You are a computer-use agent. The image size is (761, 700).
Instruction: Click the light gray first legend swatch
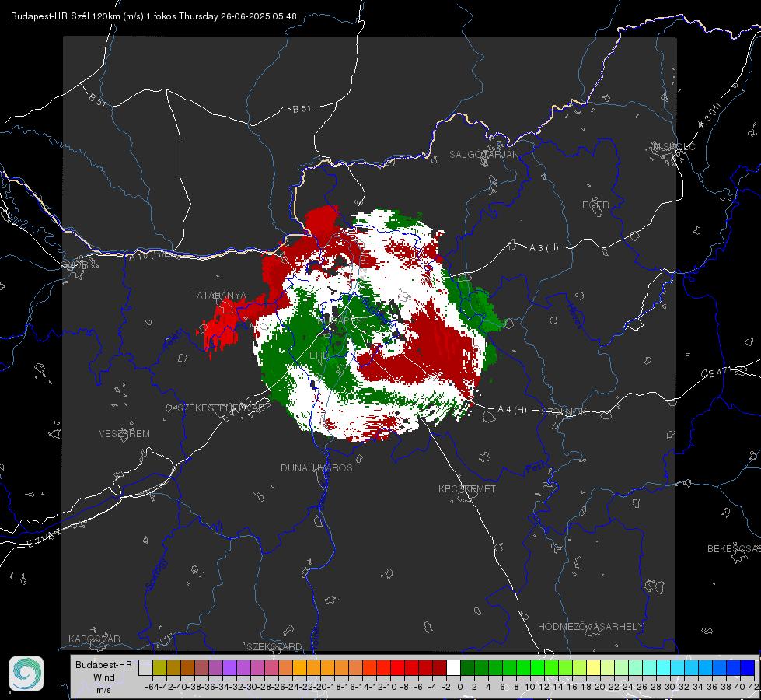[x=145, y=667]
